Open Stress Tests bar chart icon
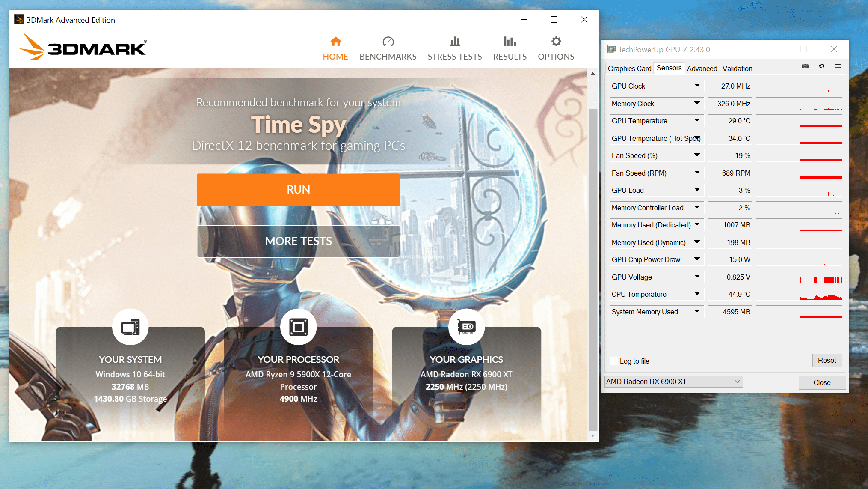This screenshot has height=489, width=868. click(455, 42)
